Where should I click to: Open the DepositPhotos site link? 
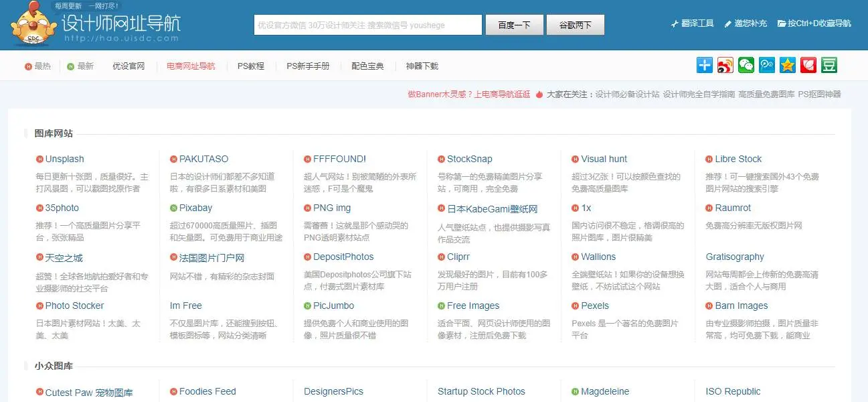(x=343, y=257)
